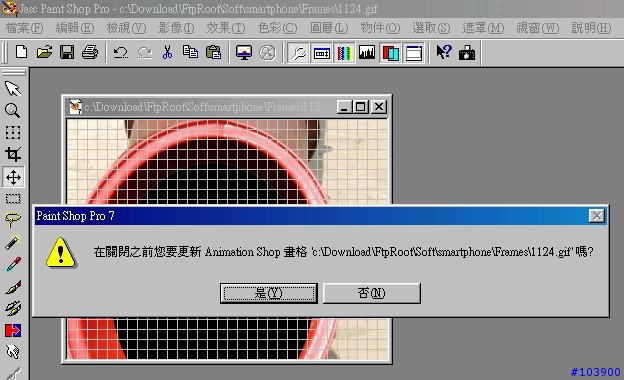Click the New file icon in toolbar
The image size is (624, 380).
pyautogui.click(x=21, y=52)
